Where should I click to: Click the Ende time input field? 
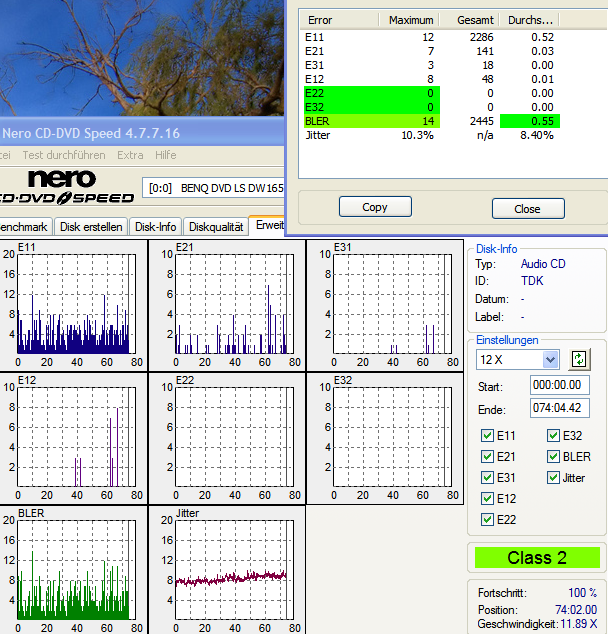(x=560, y=409)
